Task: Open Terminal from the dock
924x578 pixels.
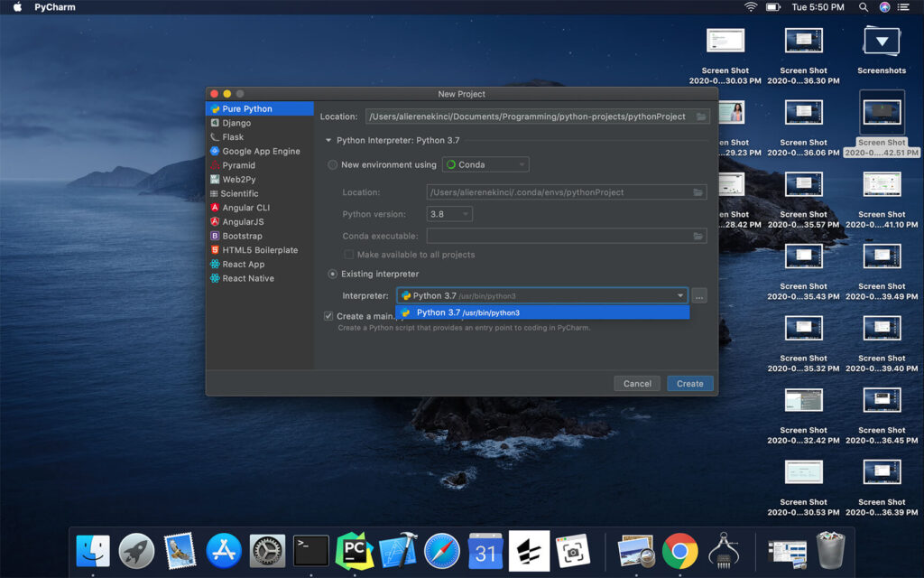Action: (311, 552)
